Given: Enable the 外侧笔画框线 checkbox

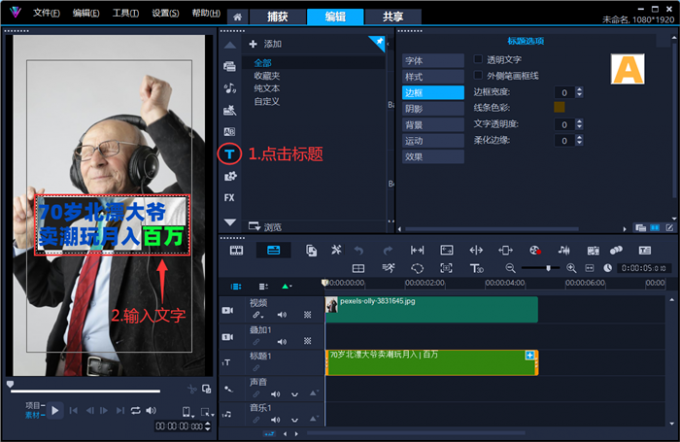Looking at the screenshot, I should (x=478, y=75).
